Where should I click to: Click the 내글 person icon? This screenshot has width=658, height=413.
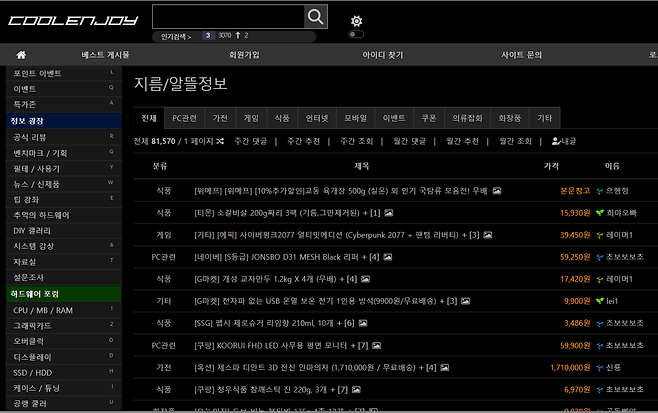(x=556, y=141)
